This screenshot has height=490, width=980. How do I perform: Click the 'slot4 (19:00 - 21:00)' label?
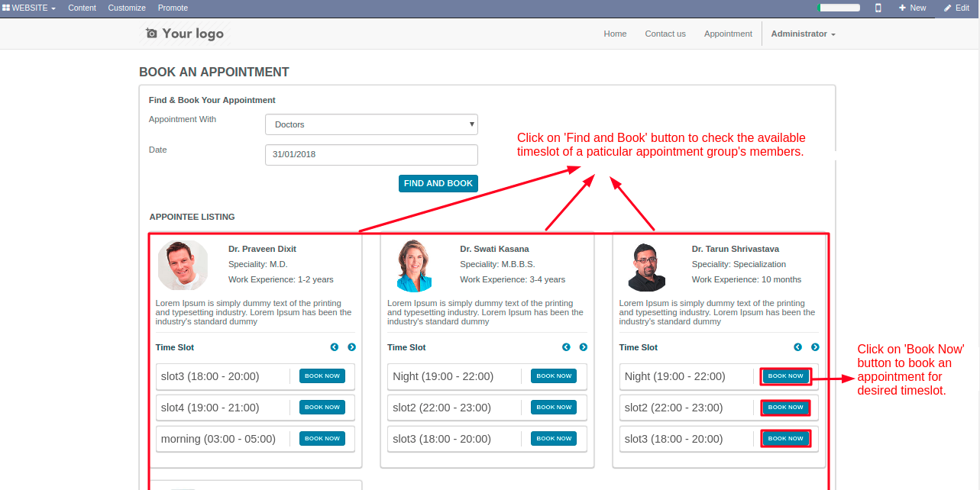210,408
